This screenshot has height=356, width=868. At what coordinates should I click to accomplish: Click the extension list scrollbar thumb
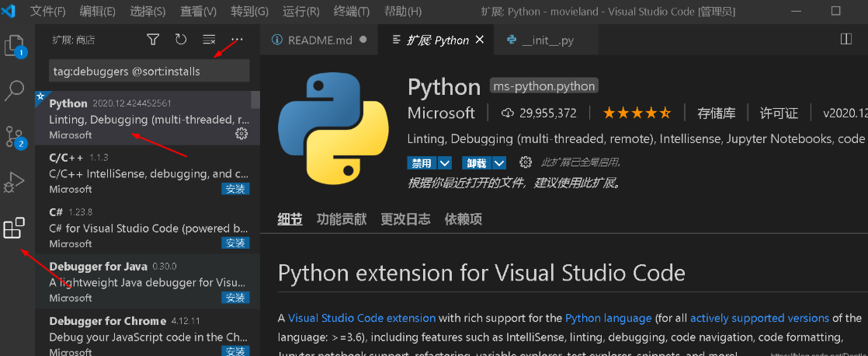pyautogui.click(x=255, y=99)
